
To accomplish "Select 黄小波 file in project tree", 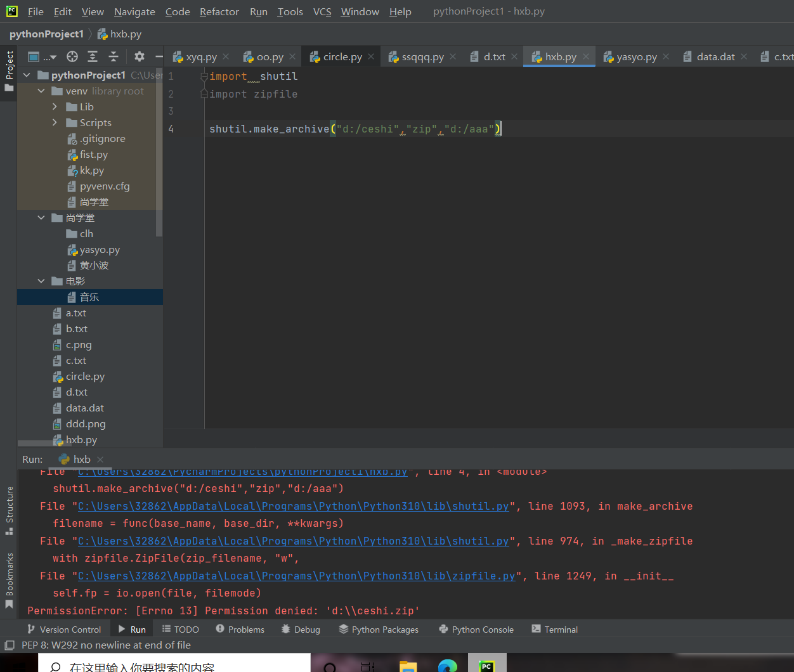I will pos(88,265).
